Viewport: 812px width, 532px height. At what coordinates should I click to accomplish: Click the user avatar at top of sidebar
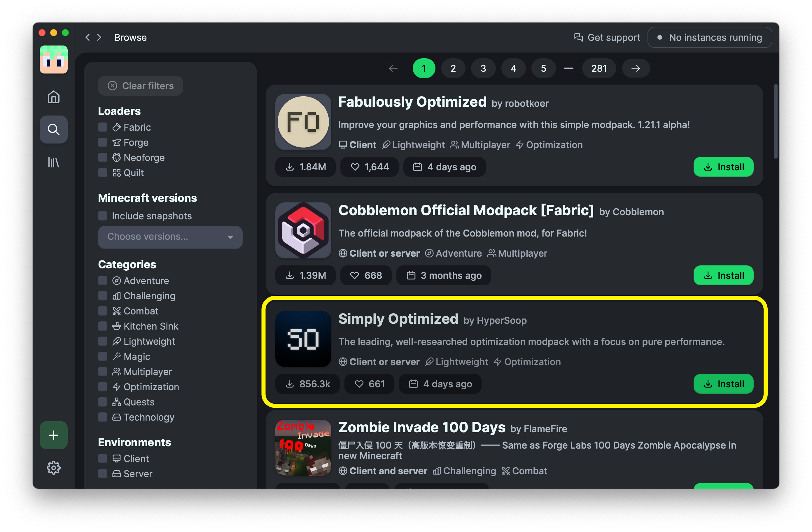pos(54,60)
